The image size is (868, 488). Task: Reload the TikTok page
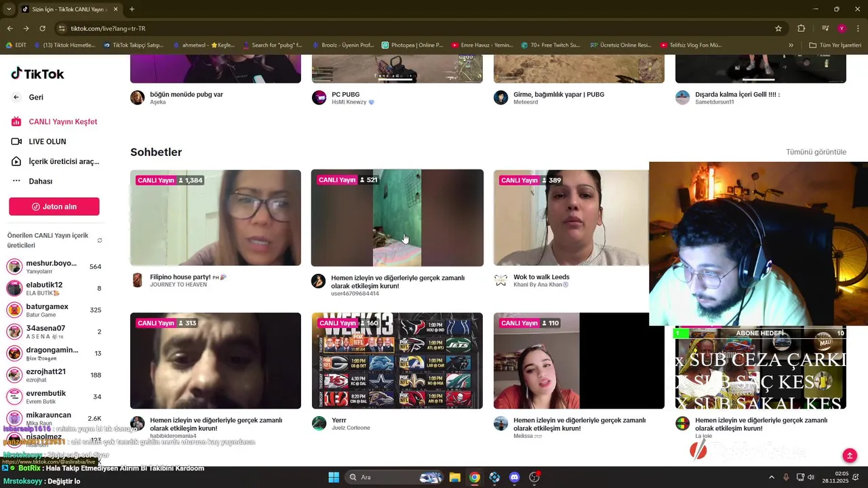[x=42, y=28]
